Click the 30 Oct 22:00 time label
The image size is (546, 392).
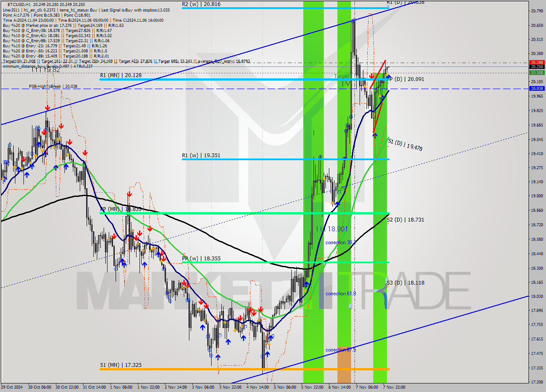click(67, 387)
